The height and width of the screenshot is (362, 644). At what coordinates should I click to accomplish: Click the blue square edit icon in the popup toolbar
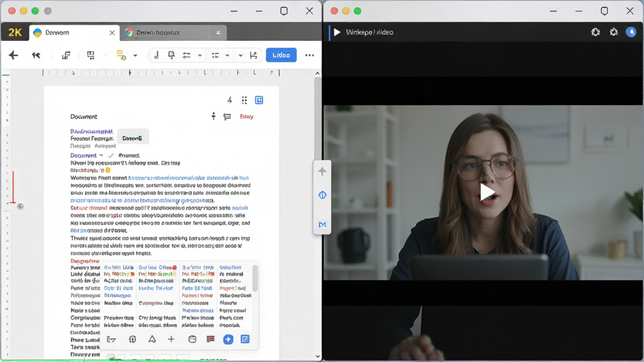pyautogui.click(x=245, y=339)
